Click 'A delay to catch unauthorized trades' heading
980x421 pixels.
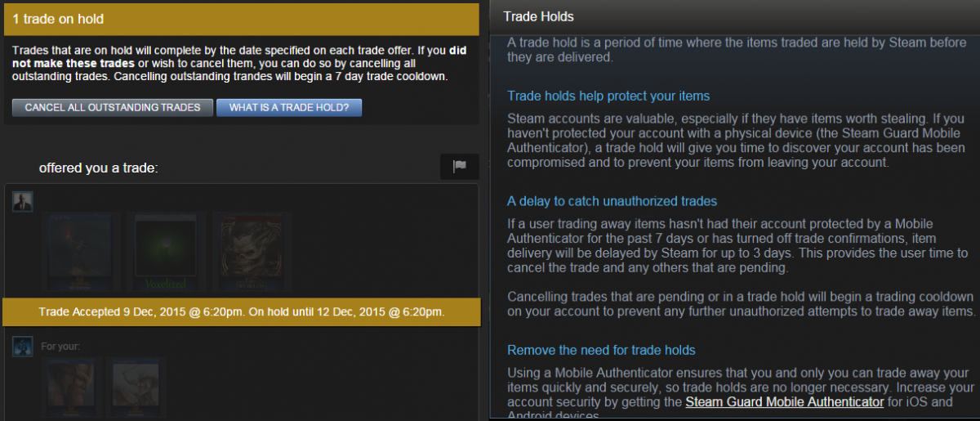pyautogui.click(x=612, y=201)
